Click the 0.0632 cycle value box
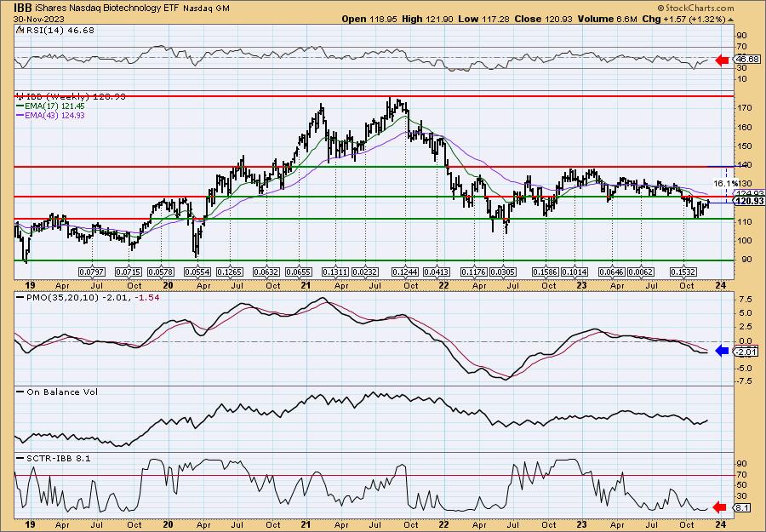 point(266,272)
